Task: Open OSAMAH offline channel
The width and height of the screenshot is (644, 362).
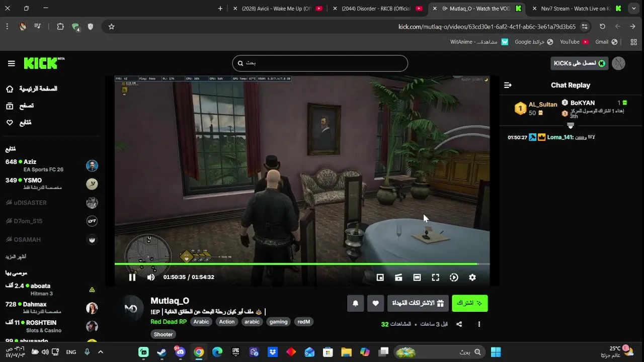Action: [x=51, y=239]
